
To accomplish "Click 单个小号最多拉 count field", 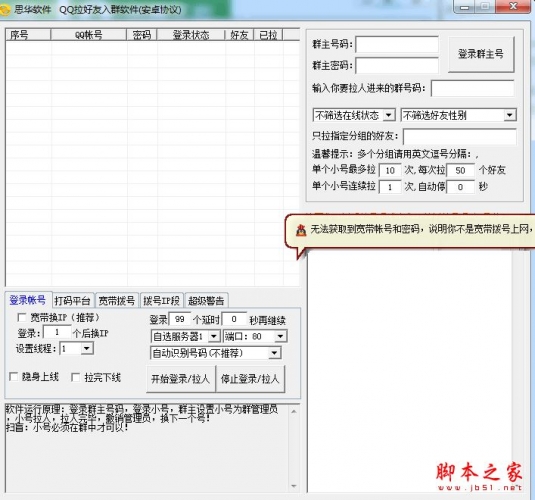I will point(390,170).
